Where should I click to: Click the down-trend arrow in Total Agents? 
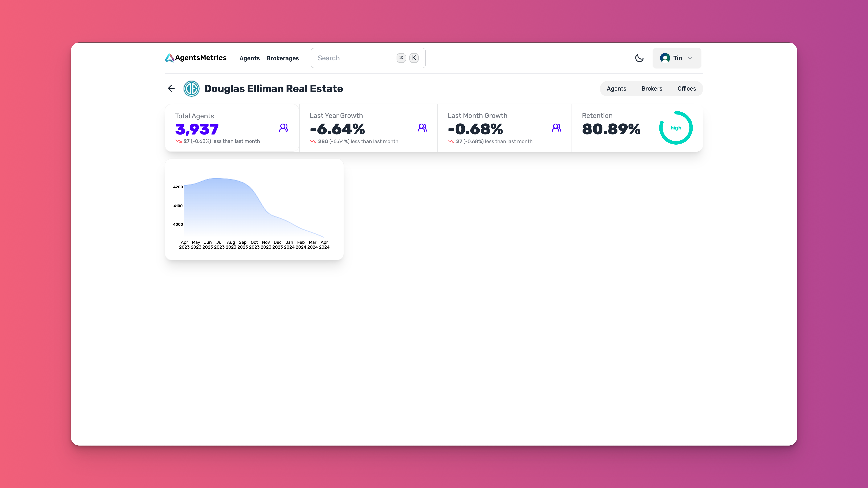tap(179, 141)
